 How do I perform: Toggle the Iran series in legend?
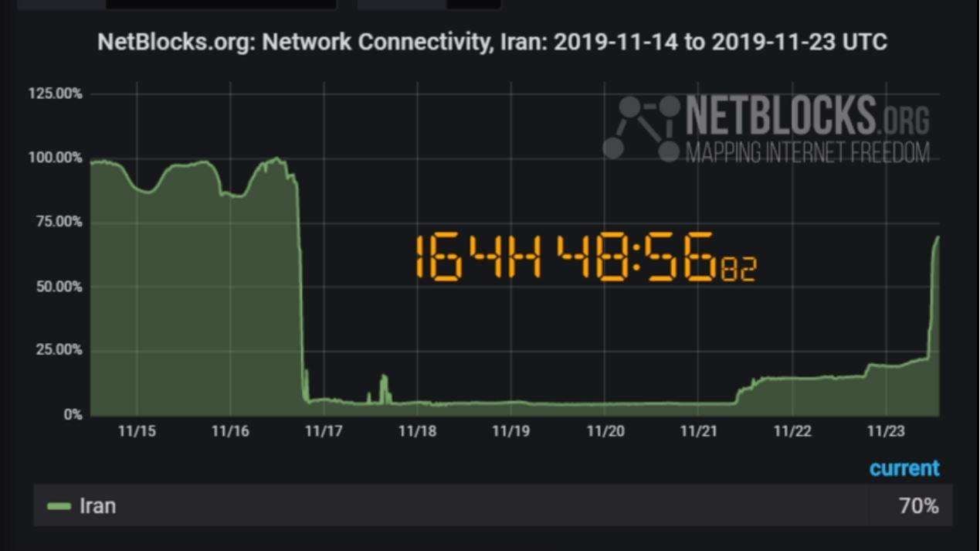(97, 506)
